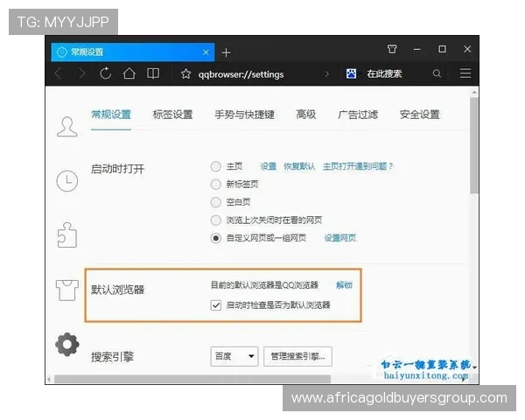Open the skin shirt sidebar icon
Screen dimensions: 525x420
67,290
